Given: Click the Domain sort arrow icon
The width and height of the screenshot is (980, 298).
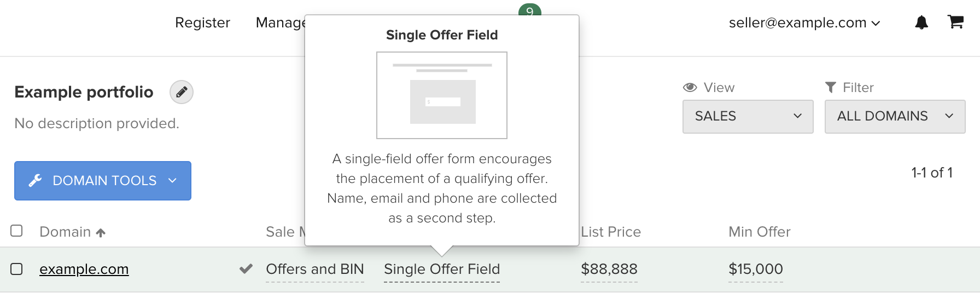Looking at the screenshot, I should click(x=101, y=233).
